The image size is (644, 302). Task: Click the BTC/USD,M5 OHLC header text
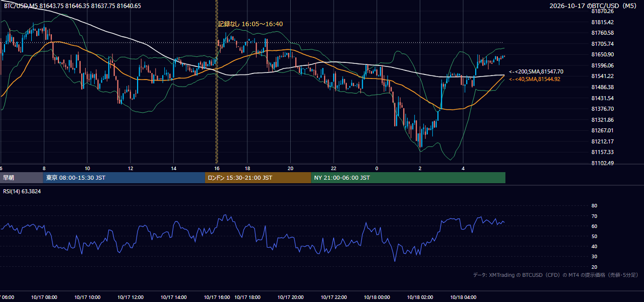tap(73, 6)
